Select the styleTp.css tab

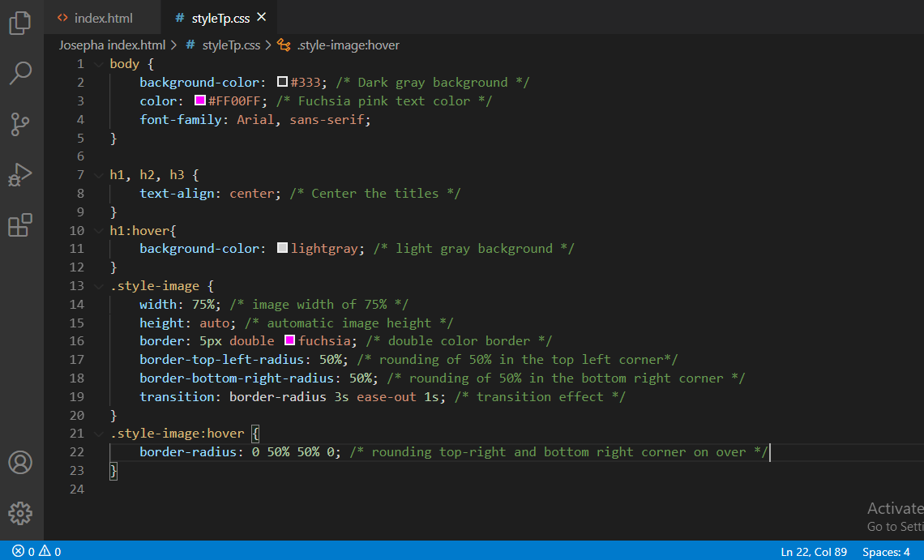pyautogui.click(x=220, y=19)
